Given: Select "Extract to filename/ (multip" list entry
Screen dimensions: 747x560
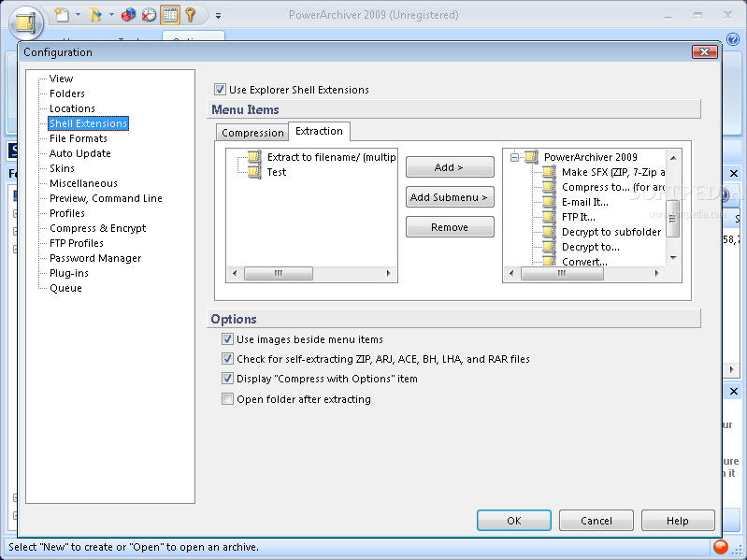Looking at the screenshot, I should pos(331,157).
